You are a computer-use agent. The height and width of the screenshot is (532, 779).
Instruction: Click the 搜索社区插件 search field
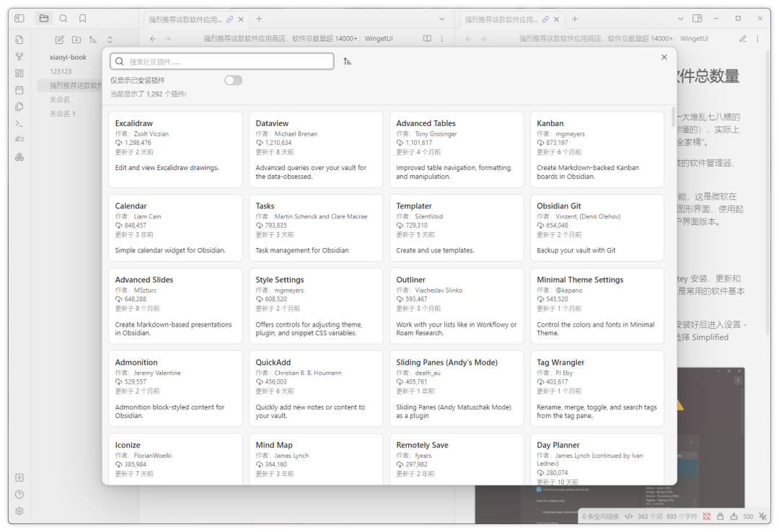tap(222, 61)
